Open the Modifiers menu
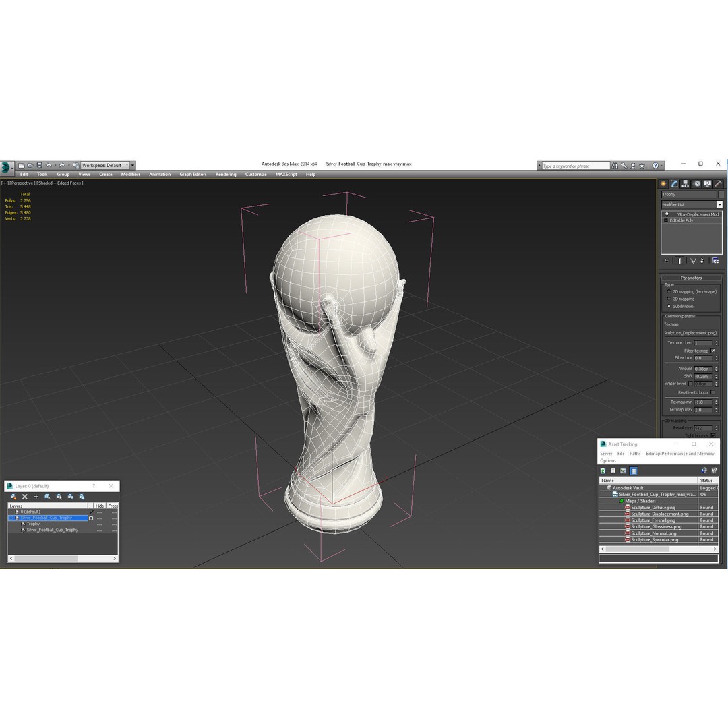 coord(131,175)
